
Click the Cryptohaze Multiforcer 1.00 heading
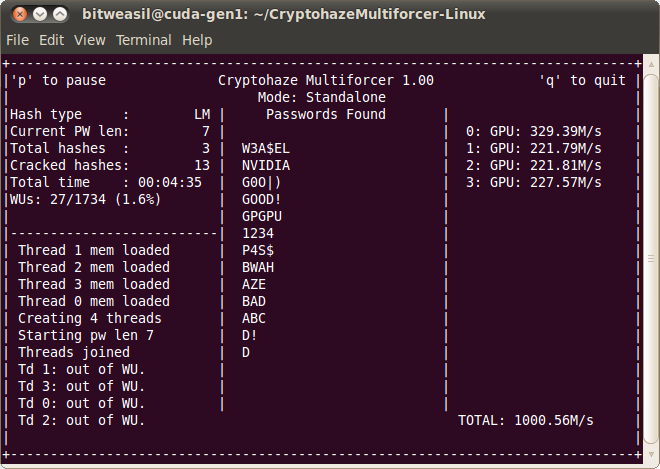(x=325, y=80)
